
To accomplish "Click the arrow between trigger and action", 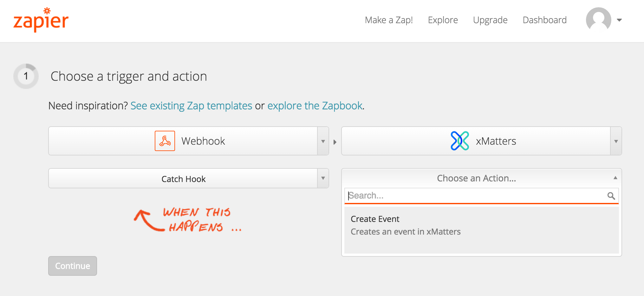I will click(x=335, y=142).
